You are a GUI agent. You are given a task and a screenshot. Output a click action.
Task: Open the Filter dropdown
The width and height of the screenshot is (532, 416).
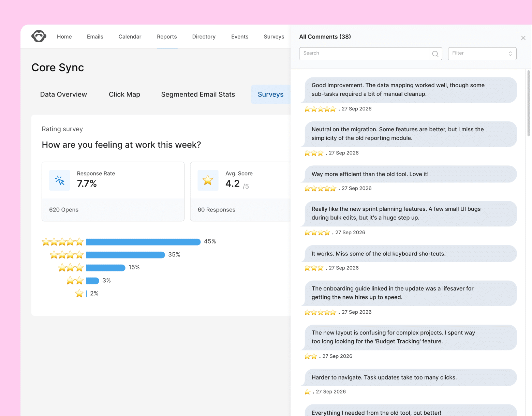pos(482,53)
